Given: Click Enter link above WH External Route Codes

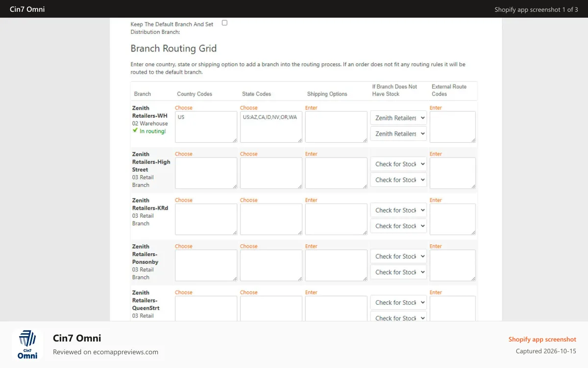Looking at the screenshot, I should 436,108.
